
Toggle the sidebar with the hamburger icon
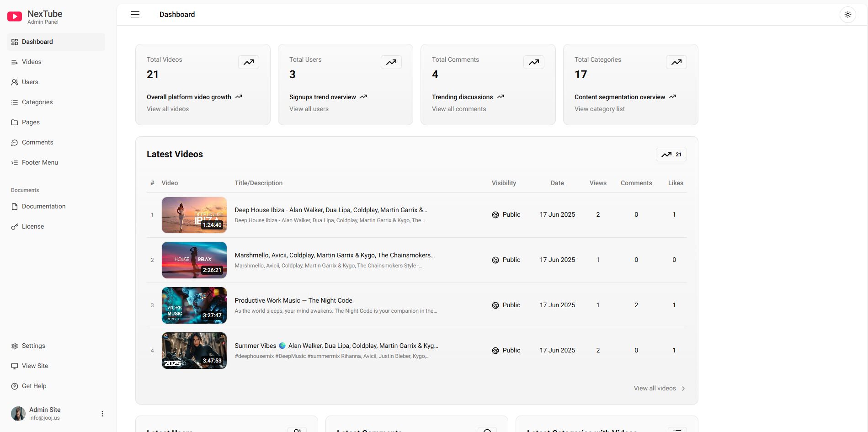click(135, 15)
